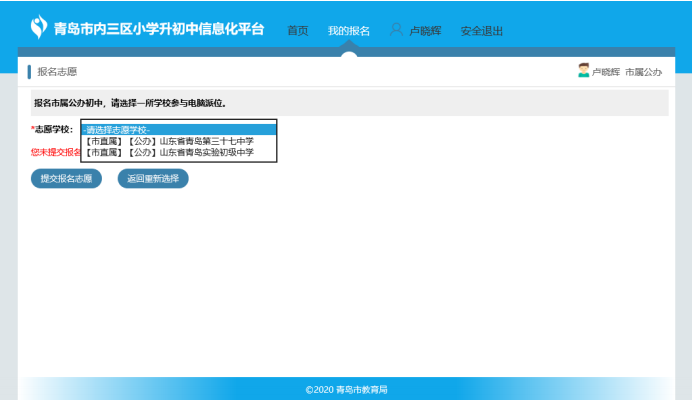The image size is (692, 400).
Task: Log out via 安全退出
Action: tap(482, 31)
